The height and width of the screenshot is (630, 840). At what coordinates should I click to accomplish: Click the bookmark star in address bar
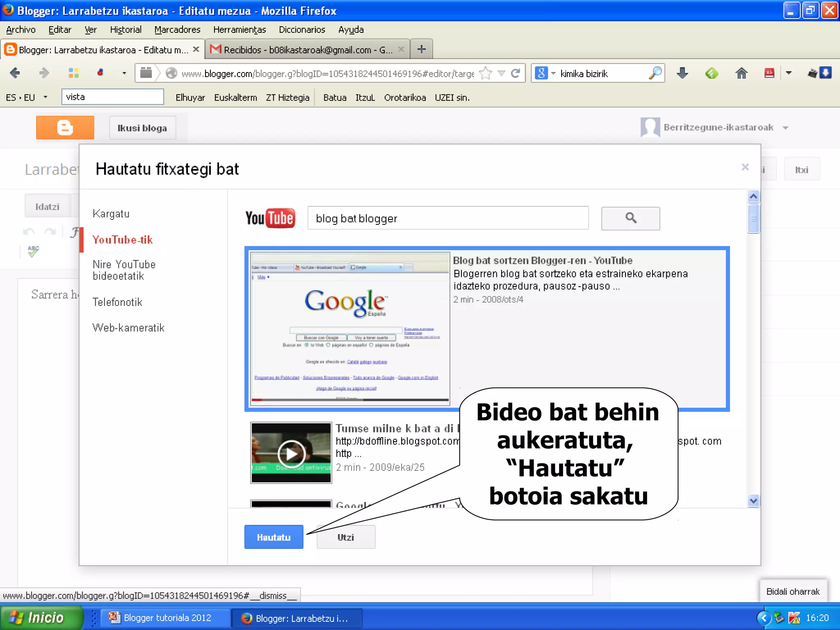486,73
